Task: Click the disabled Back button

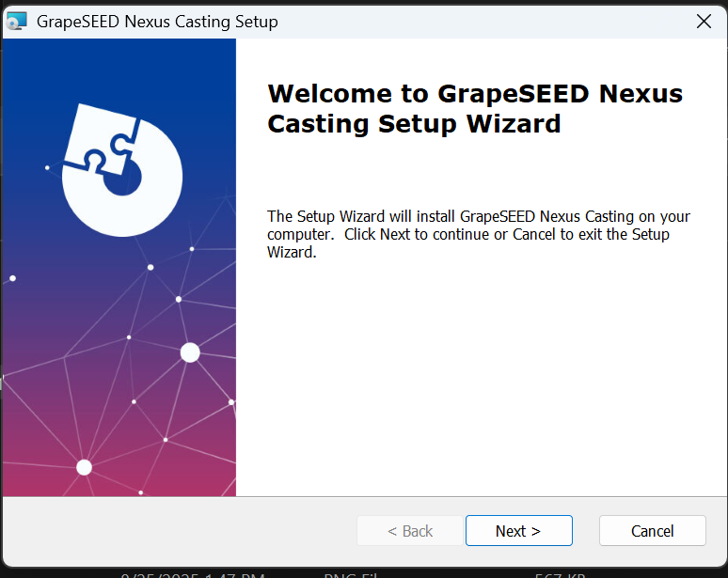Action: click(x=410, y=530)
